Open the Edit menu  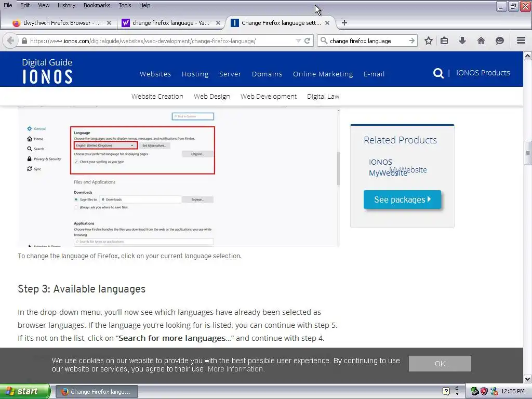click(x=25, y=5)
